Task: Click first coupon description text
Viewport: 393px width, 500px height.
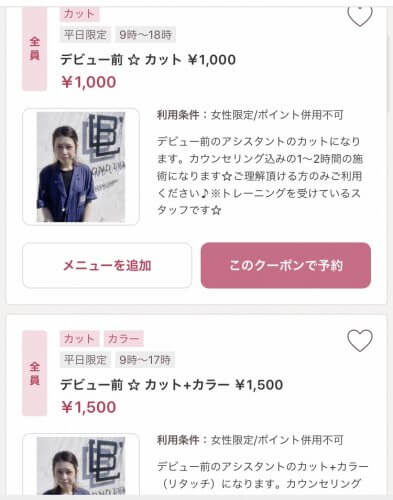Action: (x=259, y=175)
